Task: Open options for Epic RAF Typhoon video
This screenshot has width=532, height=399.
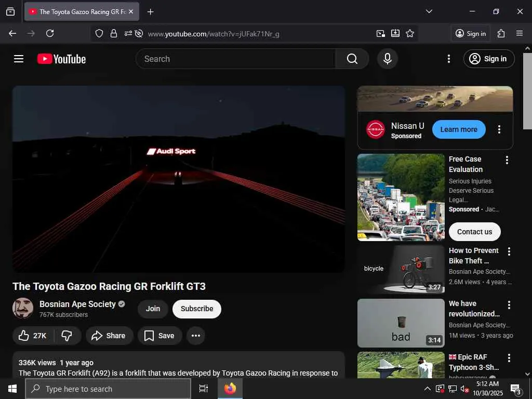Action: (509, 357)
